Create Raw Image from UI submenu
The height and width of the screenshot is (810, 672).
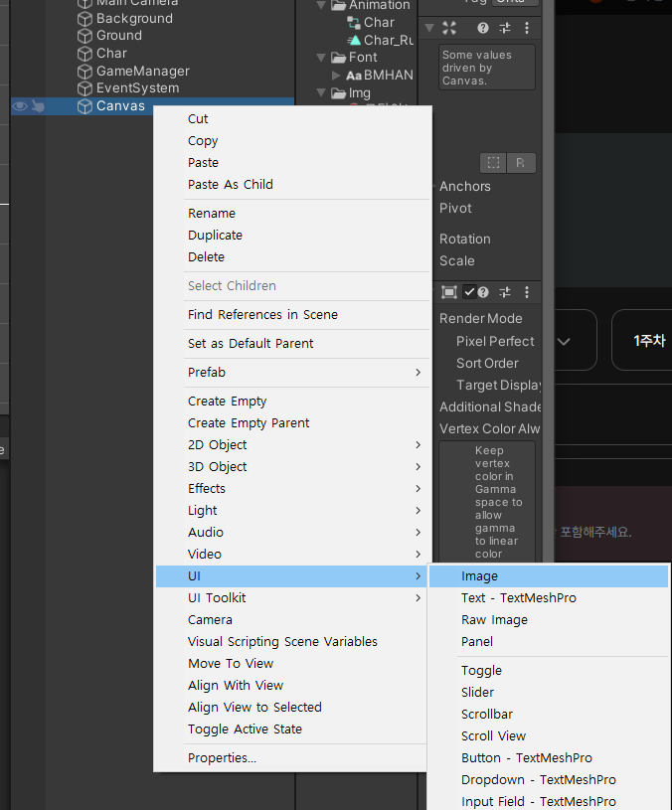(x=549, y=620)
